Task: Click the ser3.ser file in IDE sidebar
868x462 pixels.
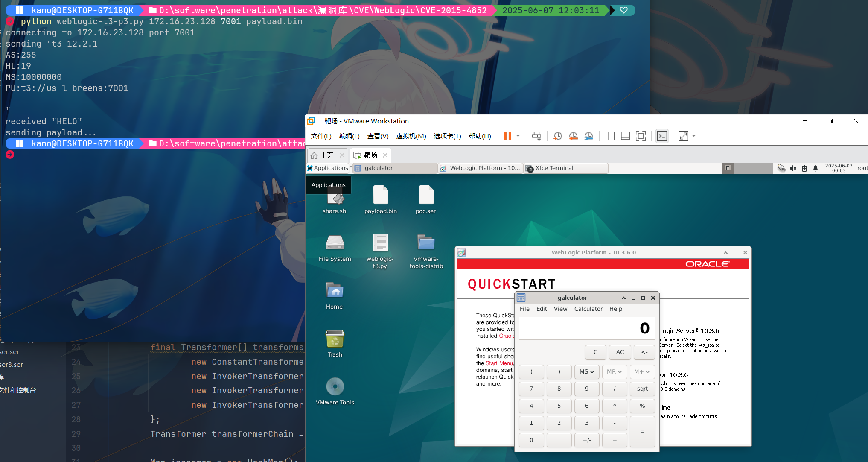Action: tap(12, 365)
